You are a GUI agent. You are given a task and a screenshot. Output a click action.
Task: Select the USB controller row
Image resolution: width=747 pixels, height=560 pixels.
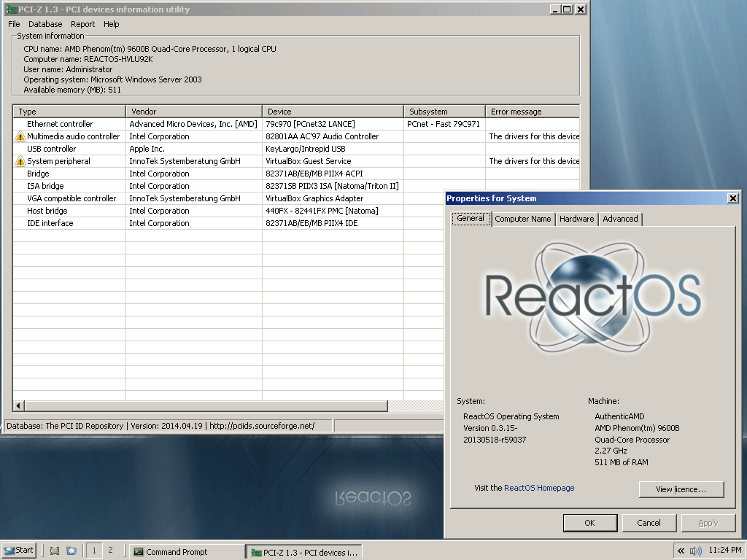[296, 149]
